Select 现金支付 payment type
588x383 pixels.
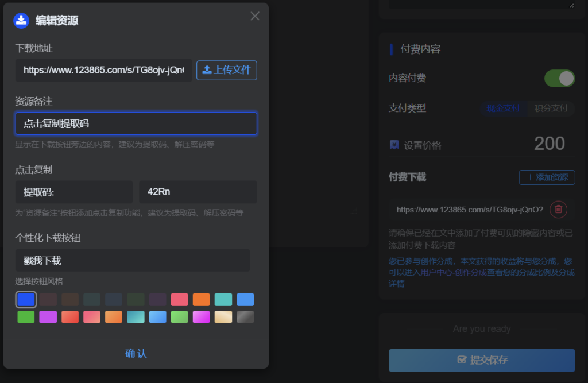point(503,108)
